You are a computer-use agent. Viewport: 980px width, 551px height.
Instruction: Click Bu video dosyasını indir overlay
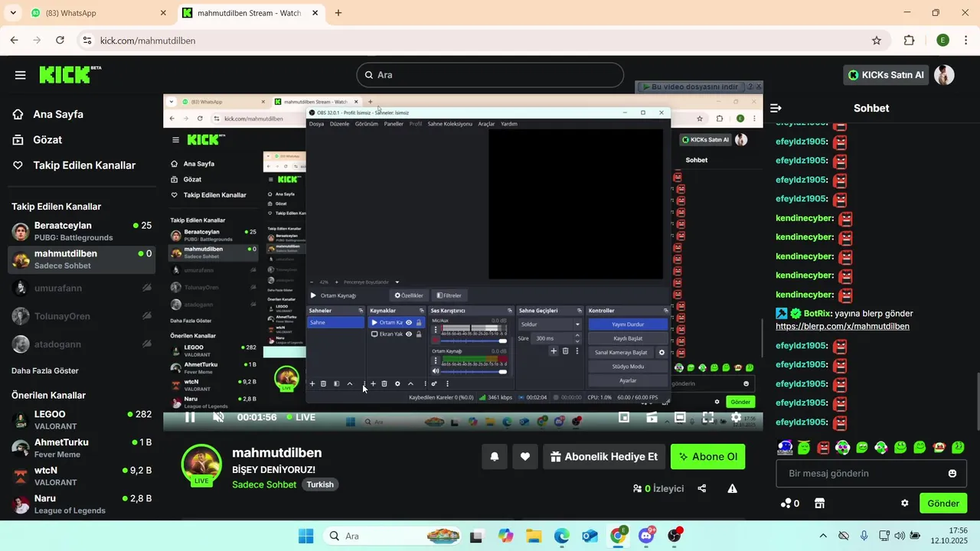(x=691, y=87)
